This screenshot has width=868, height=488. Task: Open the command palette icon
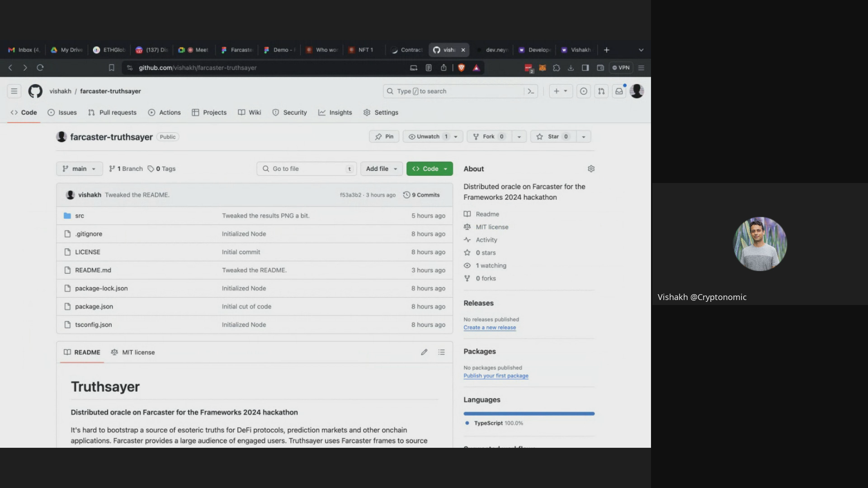(531, 91)
